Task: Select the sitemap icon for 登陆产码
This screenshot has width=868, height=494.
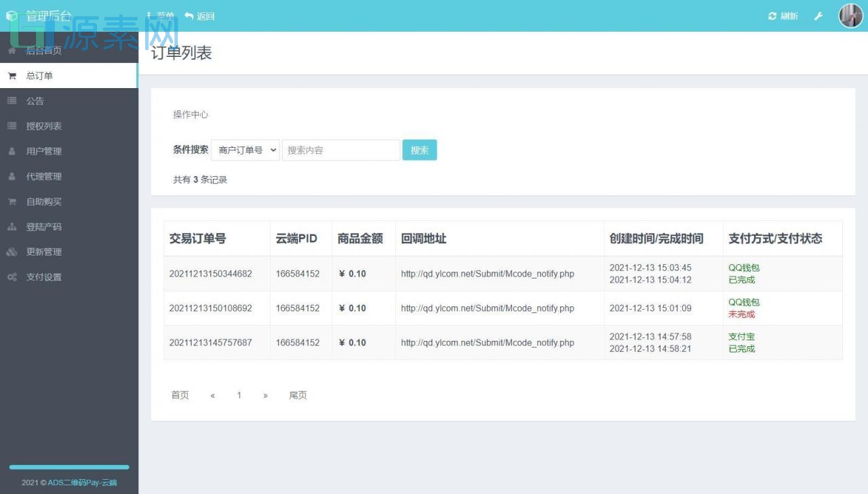Action: point(12,226)
